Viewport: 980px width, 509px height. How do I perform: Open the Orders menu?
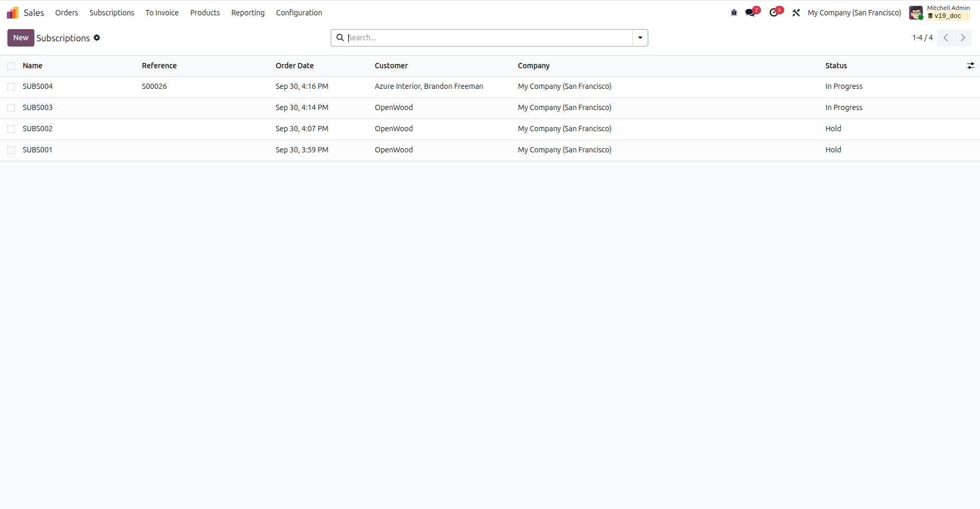click(x=67, y=13)
